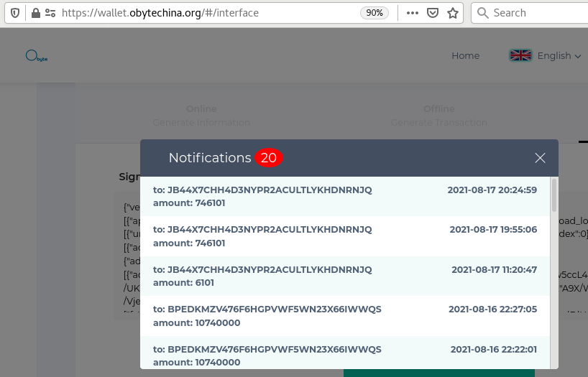Select the Offline Generate Transaction tab

(438, 116)
